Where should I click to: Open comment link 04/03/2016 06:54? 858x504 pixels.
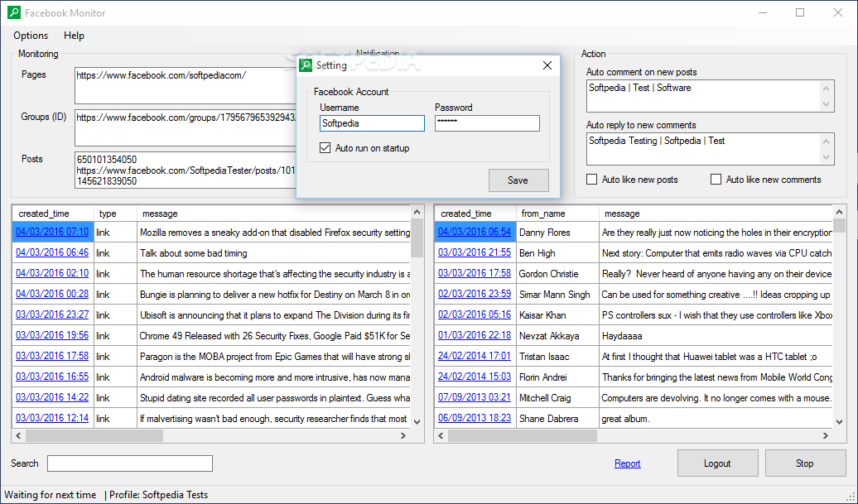(x=475, y=232)
